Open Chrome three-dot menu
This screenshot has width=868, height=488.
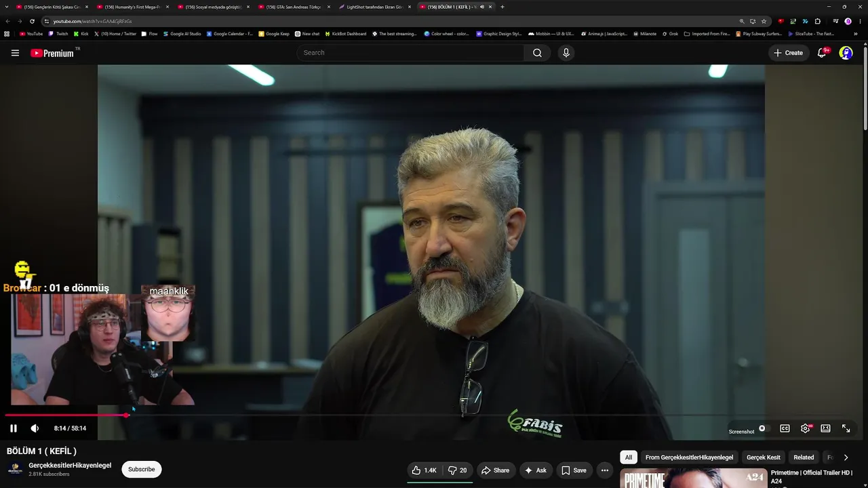[860, 21]
